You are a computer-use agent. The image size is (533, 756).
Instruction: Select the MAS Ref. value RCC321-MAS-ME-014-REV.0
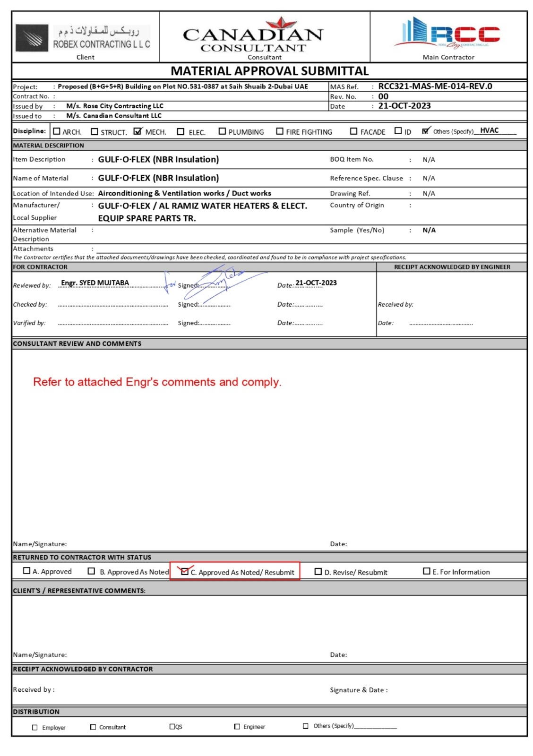tap(435, 86)
